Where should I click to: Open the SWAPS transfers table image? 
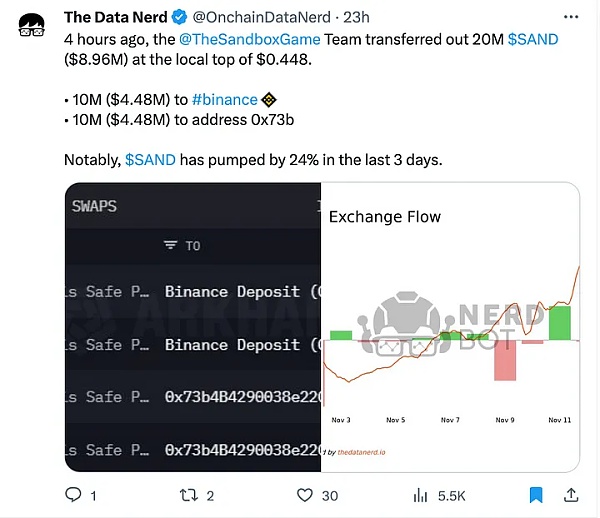pos(192,326)
